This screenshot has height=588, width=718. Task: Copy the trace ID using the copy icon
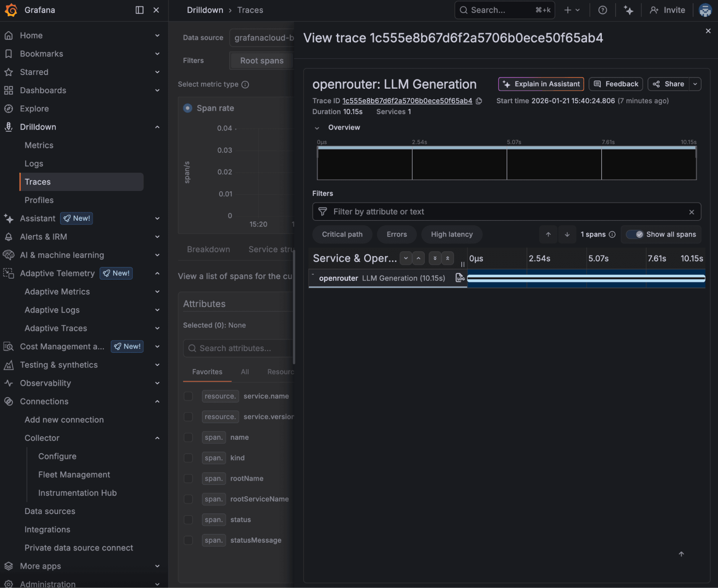(479, 101)
